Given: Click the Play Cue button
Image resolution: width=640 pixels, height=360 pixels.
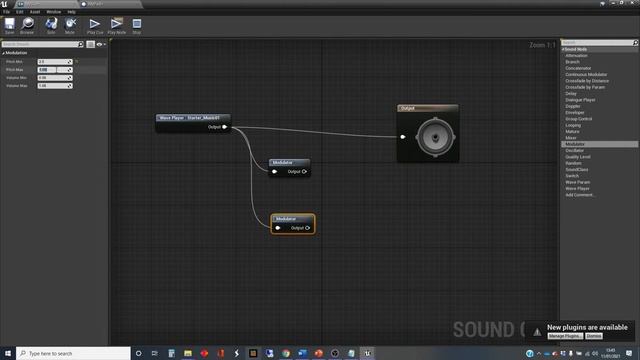Looking at the screenshot, I should click(95, 25).
